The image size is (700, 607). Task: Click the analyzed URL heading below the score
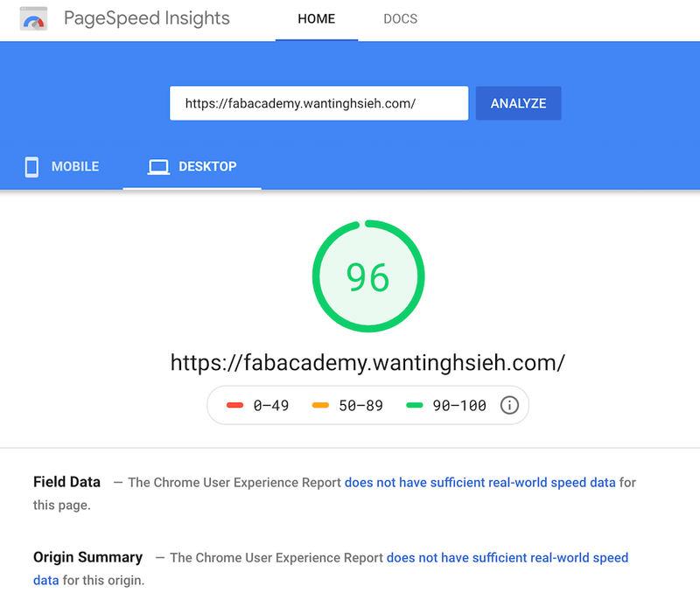(367, 362)
